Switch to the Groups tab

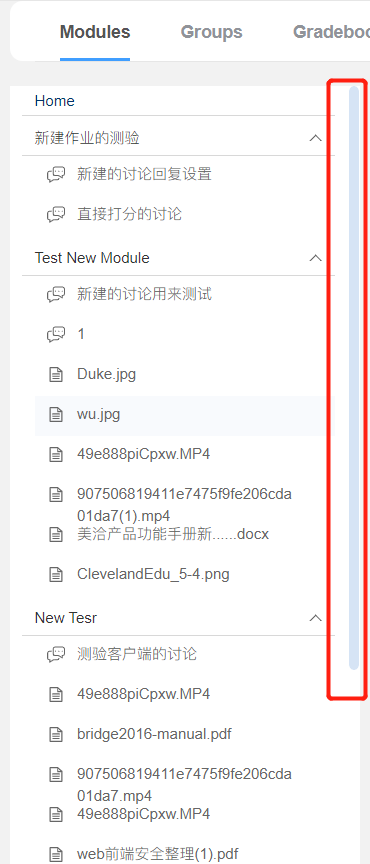(212, 32)
